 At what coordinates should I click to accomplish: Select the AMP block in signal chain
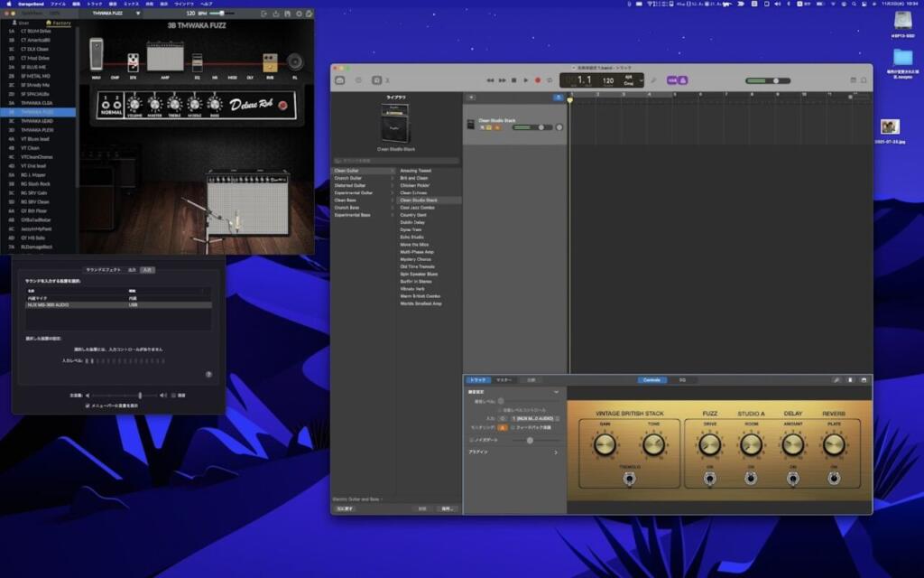165,57
